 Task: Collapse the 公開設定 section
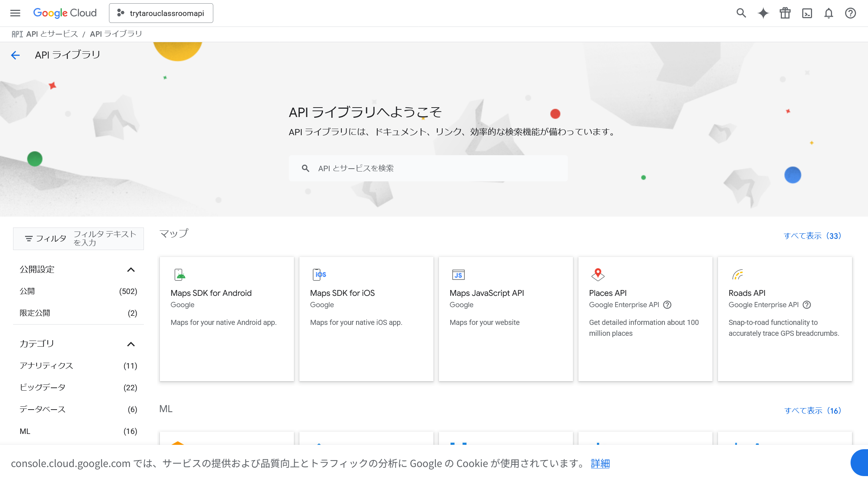(x=132, y=269)
